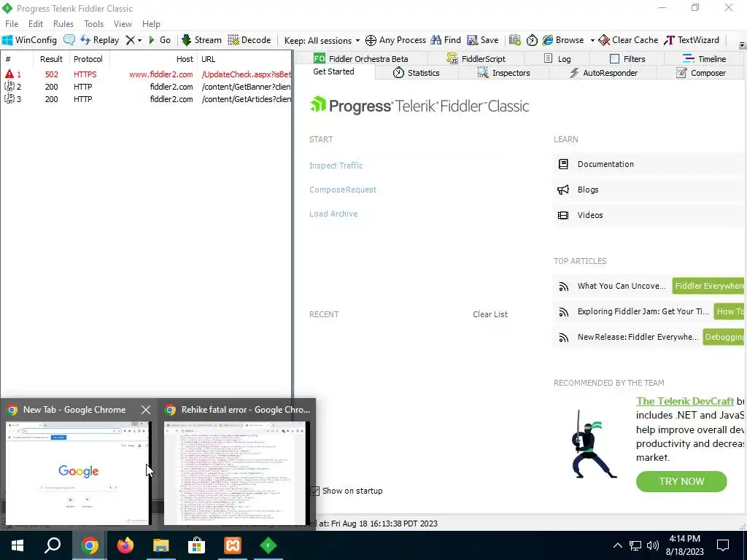Switch to Fiddler Orchestra Beta tab
747x560 pixels.
pos(360,58)
